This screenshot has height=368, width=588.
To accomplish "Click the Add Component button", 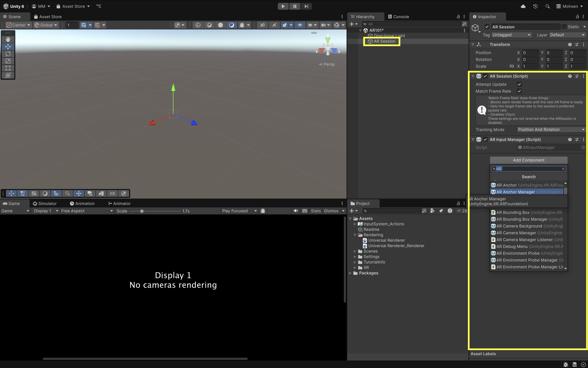I will [528, 160].
